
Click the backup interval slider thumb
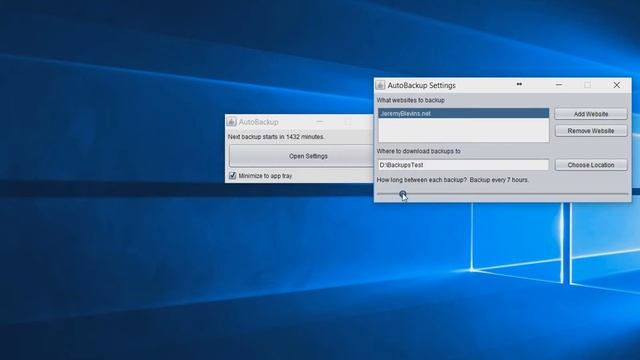[x=403, y=194]
